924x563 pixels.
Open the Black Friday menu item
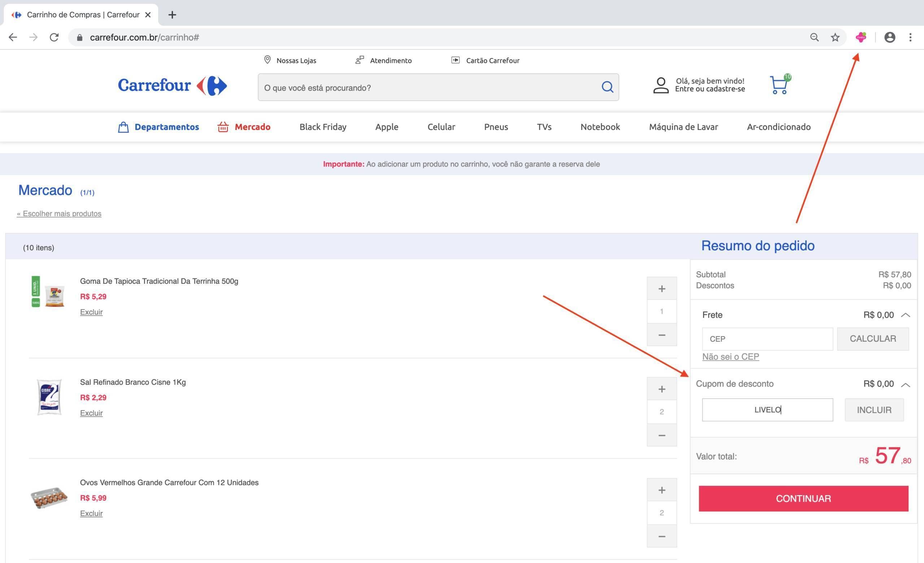click(x=323, y=127)
